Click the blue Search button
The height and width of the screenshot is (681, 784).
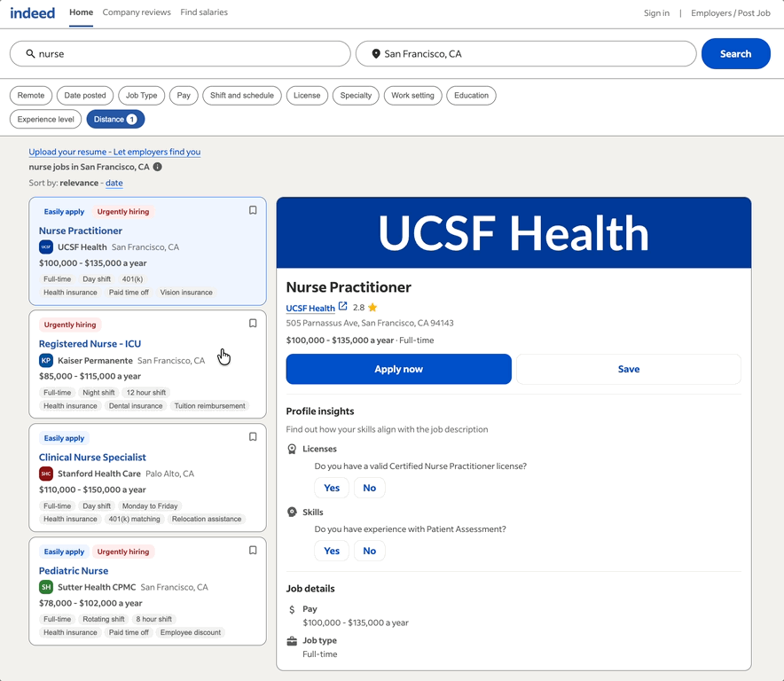[735, 53]
